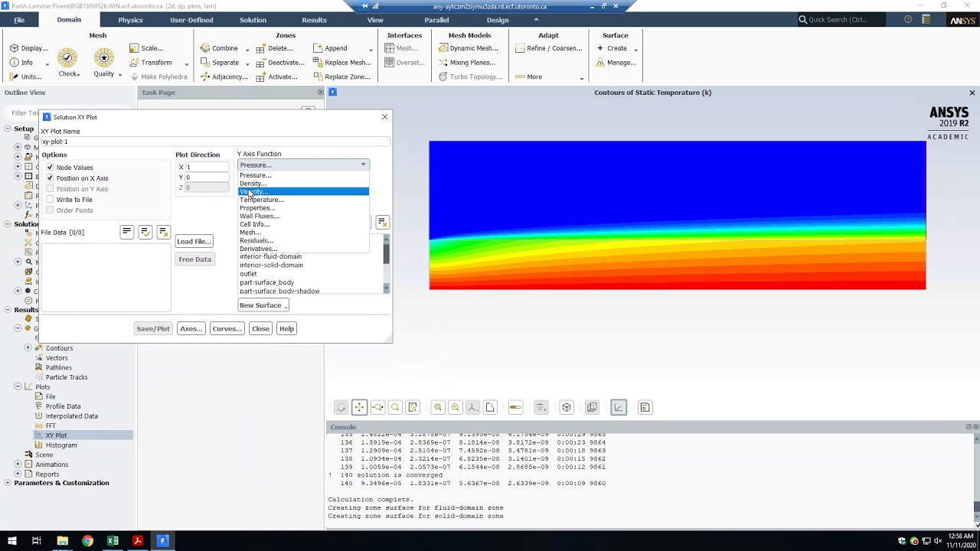The image size is (980, 551).
Task: Expand the Reports tree node
Action: [x=18, y=474]
